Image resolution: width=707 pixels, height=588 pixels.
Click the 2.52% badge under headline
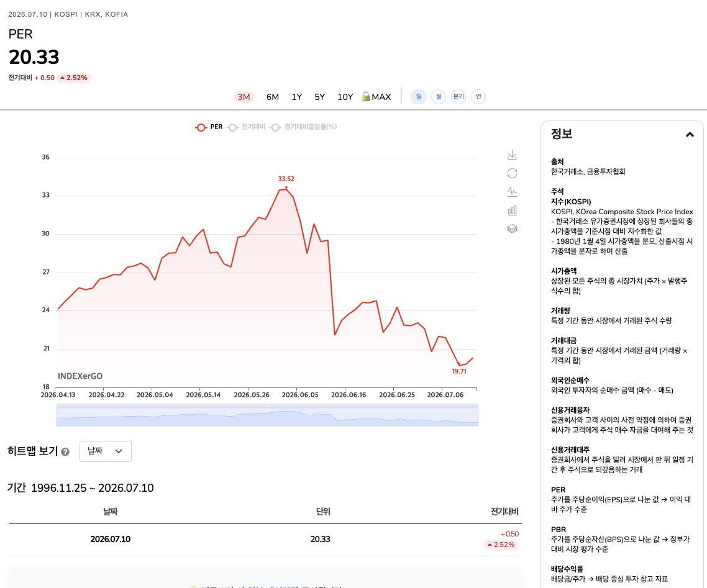pos(74,78)
